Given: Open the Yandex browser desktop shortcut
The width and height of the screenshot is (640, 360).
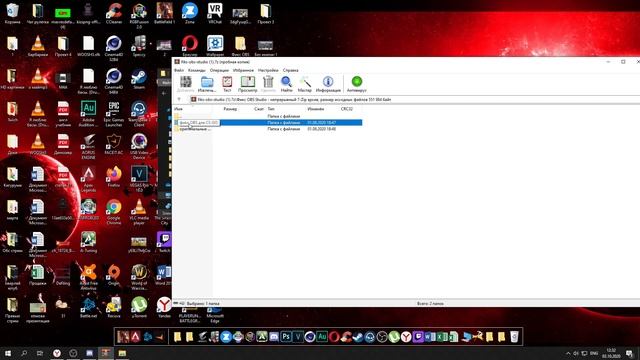Looking at the screenshot, I should (x=164, y=307).
